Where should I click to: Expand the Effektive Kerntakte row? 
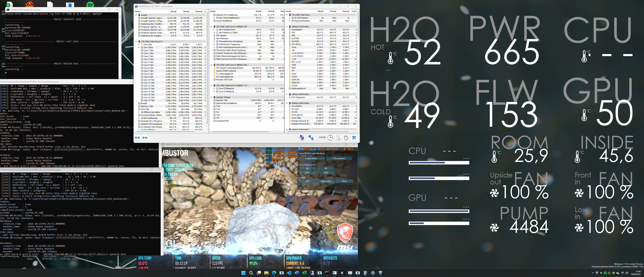(139, 112)
